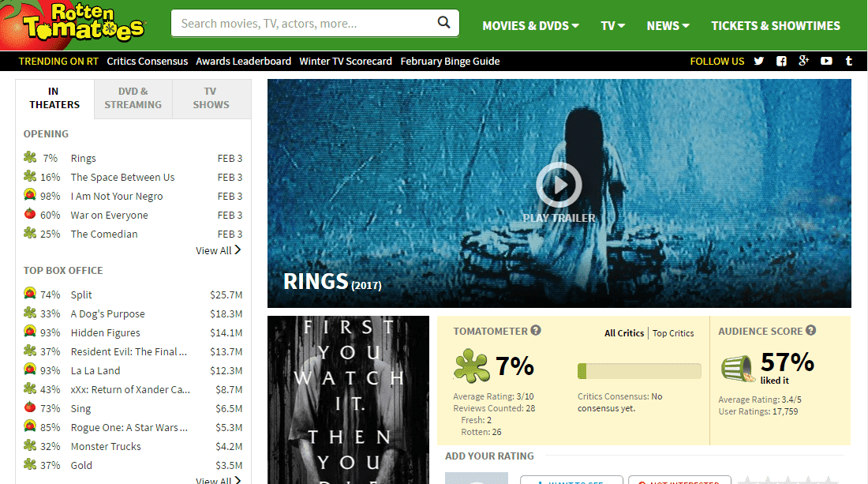Switch to the In Theaters tab

point(54,99)
